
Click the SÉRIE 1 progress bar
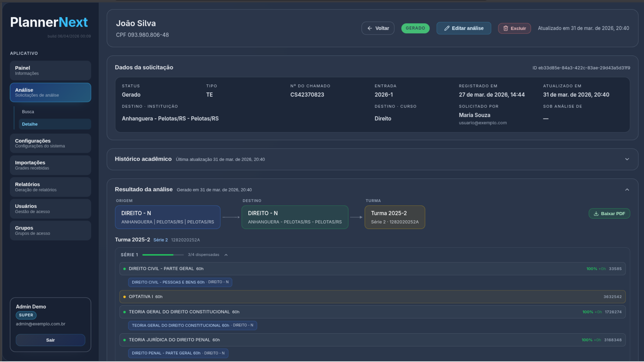[x=163, y=255]
